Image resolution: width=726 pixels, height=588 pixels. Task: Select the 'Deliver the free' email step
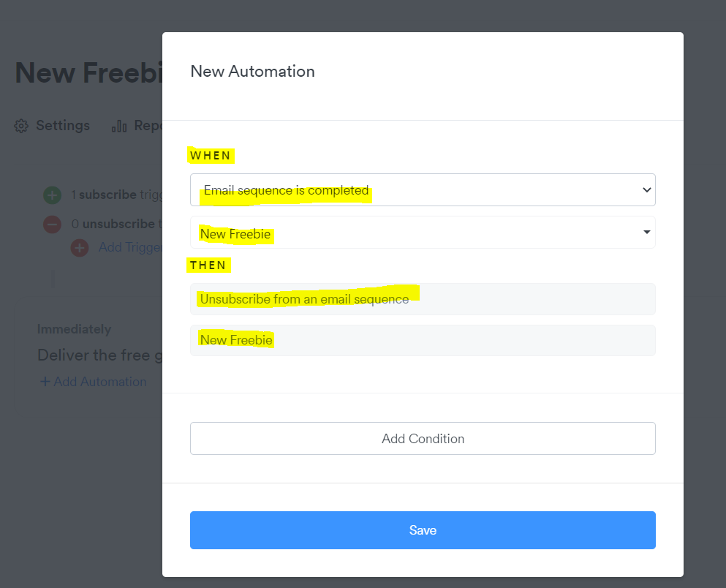99,355
